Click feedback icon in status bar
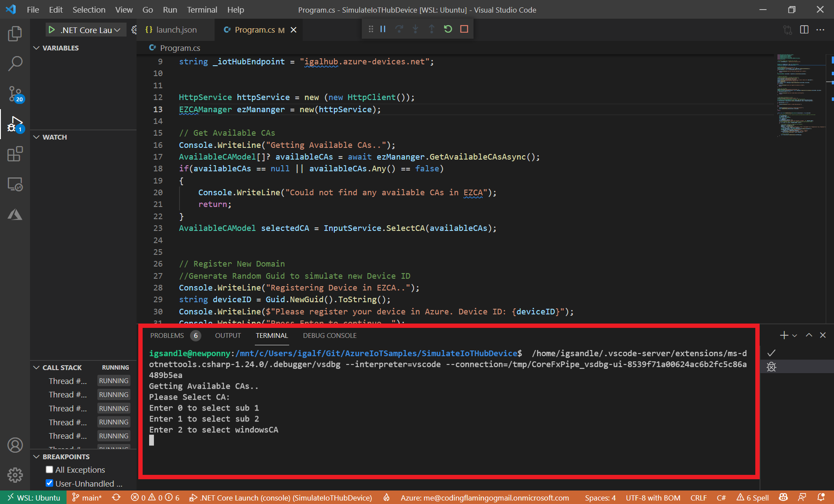This screenshot has width=834, height=504. coord(802,497)
